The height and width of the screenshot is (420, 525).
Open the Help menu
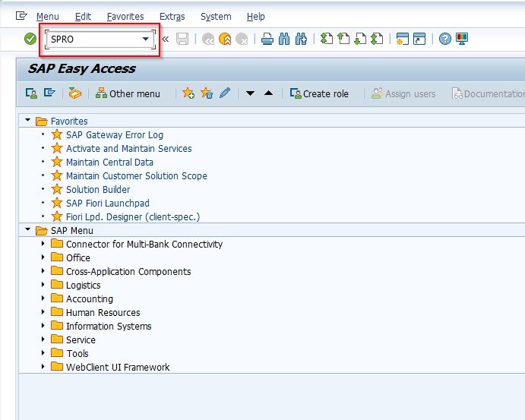[x=255, y=17]
